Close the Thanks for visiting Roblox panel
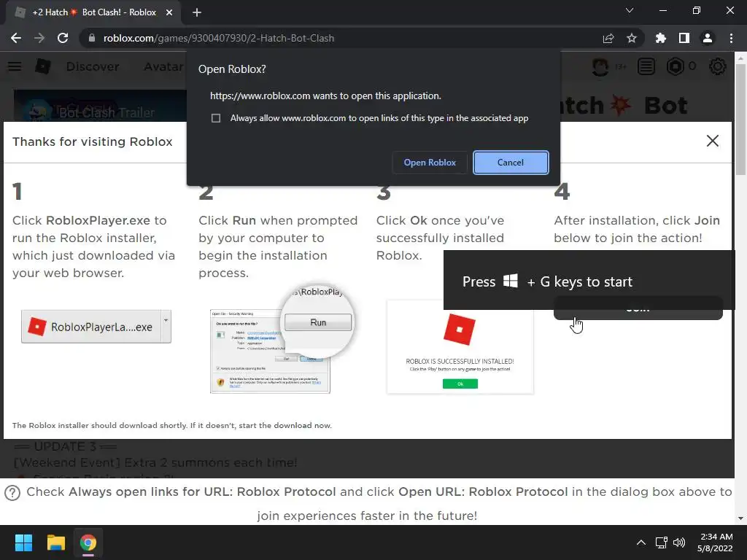 tap(713, 141)
